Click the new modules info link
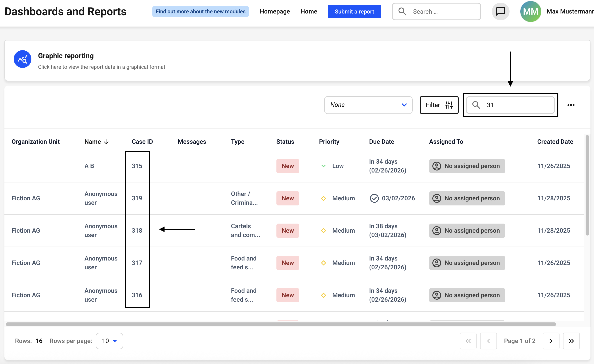Viewport: 594px width, 364px height. 200,11
